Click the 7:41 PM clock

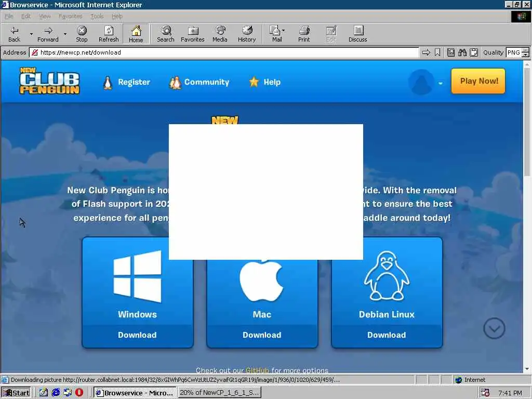click(510, 393)
